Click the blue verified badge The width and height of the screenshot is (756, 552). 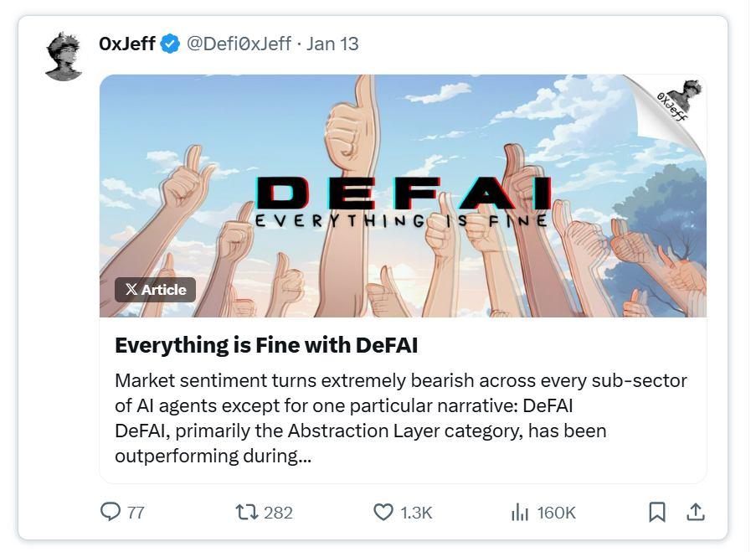171,44
